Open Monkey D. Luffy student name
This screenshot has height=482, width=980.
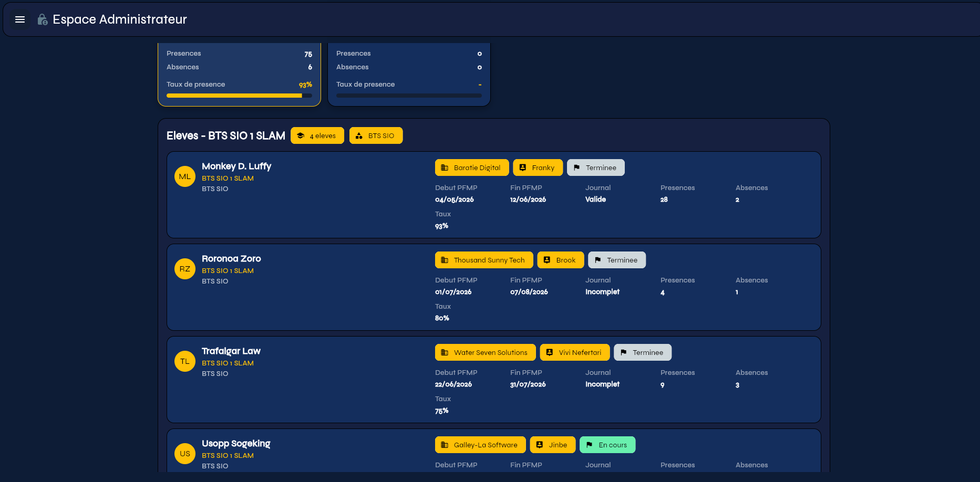tap(236, 166)
